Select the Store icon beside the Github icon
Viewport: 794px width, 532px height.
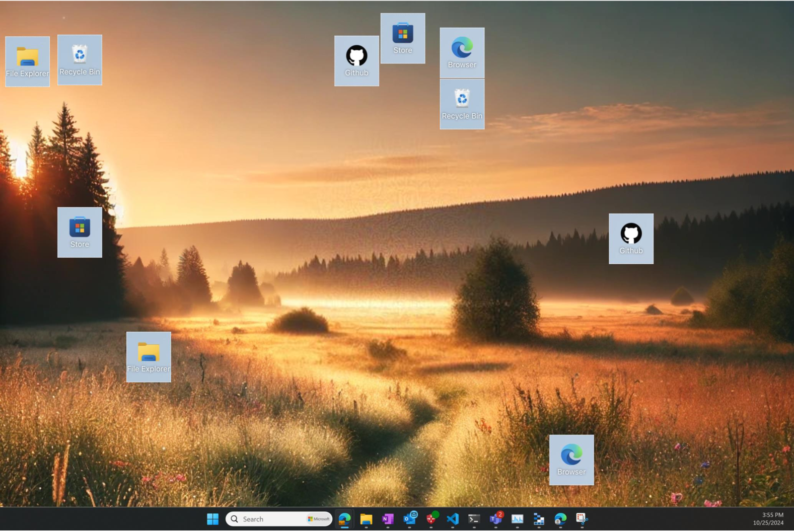pyautogui.click(x=402, y=38)
